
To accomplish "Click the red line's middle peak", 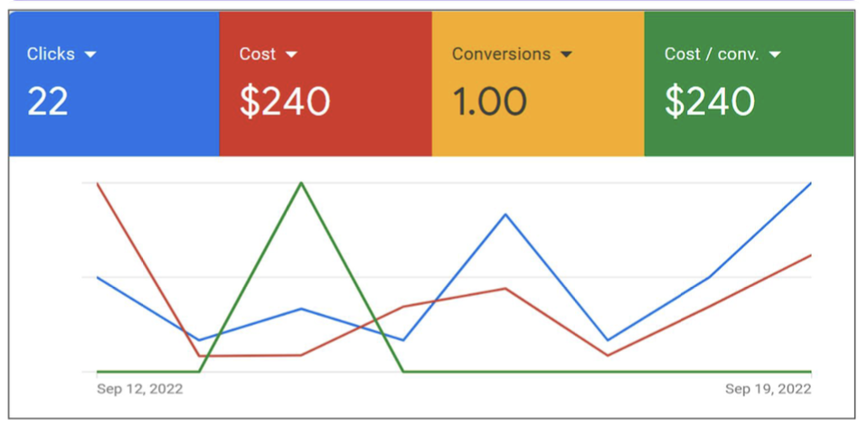I will coord(505,289).
